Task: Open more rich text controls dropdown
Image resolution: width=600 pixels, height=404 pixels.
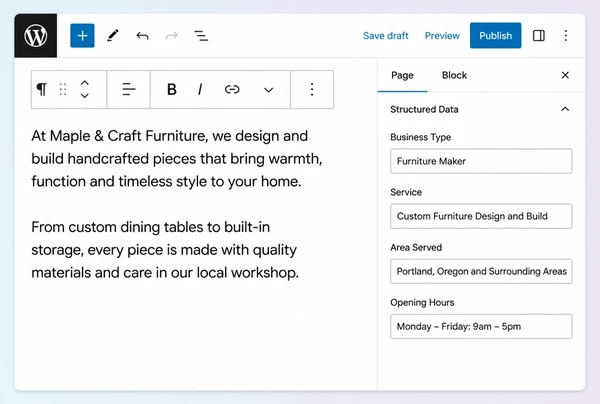Action: click(x=269, y=90)
